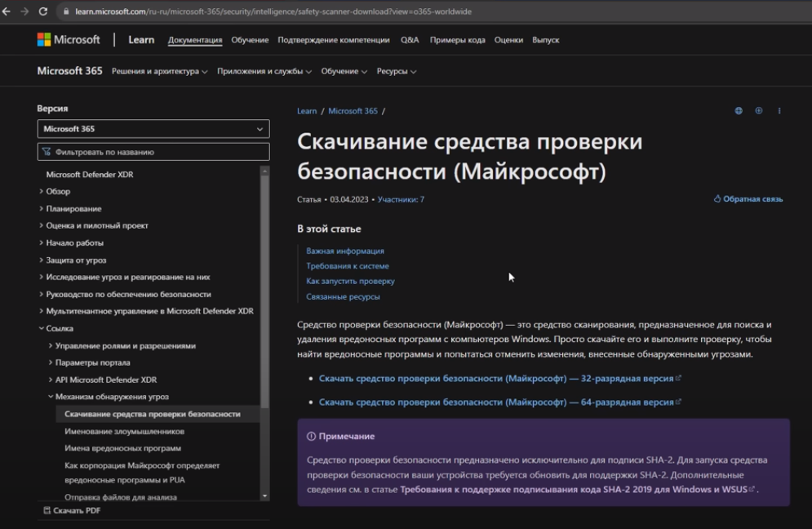Image resolution: width=812 pixels, height=529 pixels.
Task: Expand Мультитенантное управление node
Action: click(42, 311)
